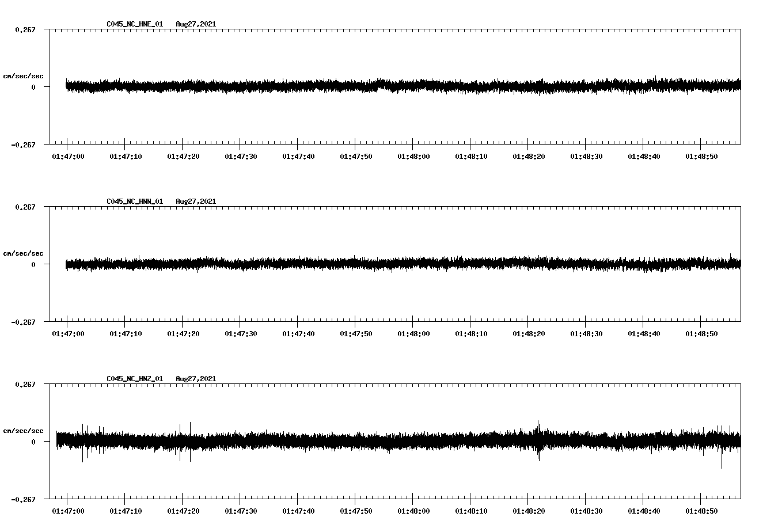Click 01:47:30 time label under HNZ plot
Image resolution: width=782 pixels, height=532 pixels.
click(x=241, y=511)
